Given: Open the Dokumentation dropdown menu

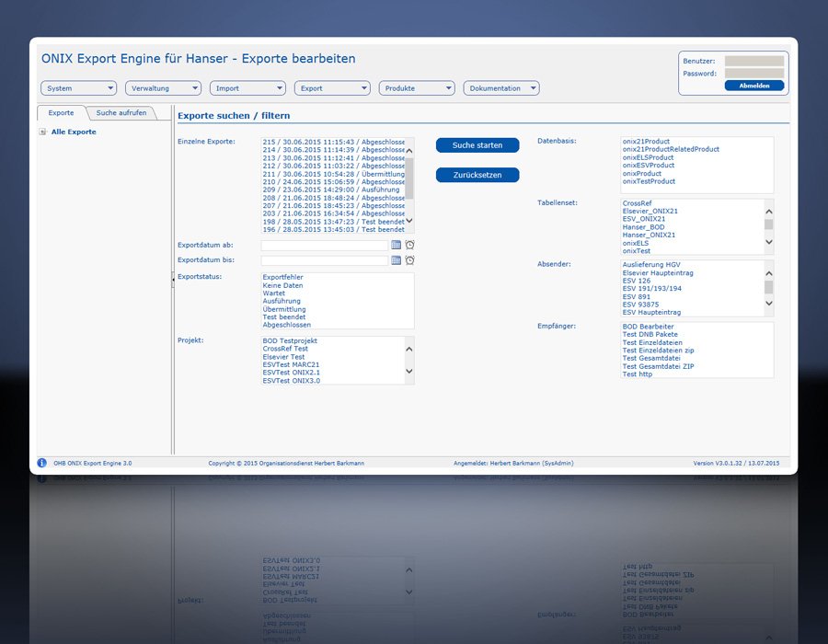Looking at the screenshot, I should point(501,88).
